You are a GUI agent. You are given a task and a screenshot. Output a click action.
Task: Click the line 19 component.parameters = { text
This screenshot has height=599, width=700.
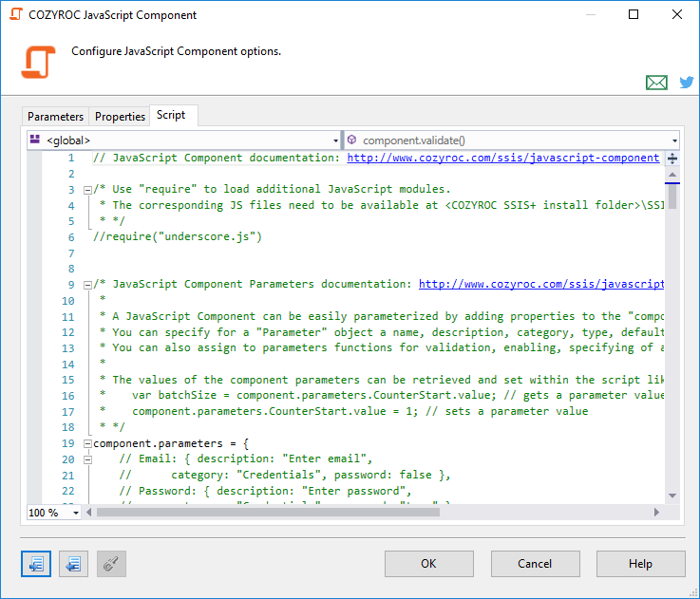tap(171, 443)
